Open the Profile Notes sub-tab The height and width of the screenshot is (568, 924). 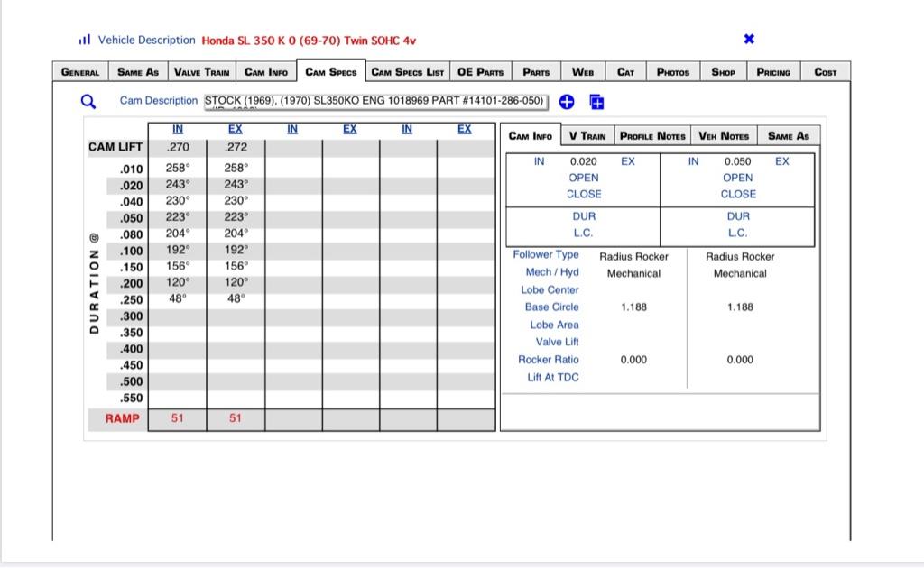pos(652,136)
